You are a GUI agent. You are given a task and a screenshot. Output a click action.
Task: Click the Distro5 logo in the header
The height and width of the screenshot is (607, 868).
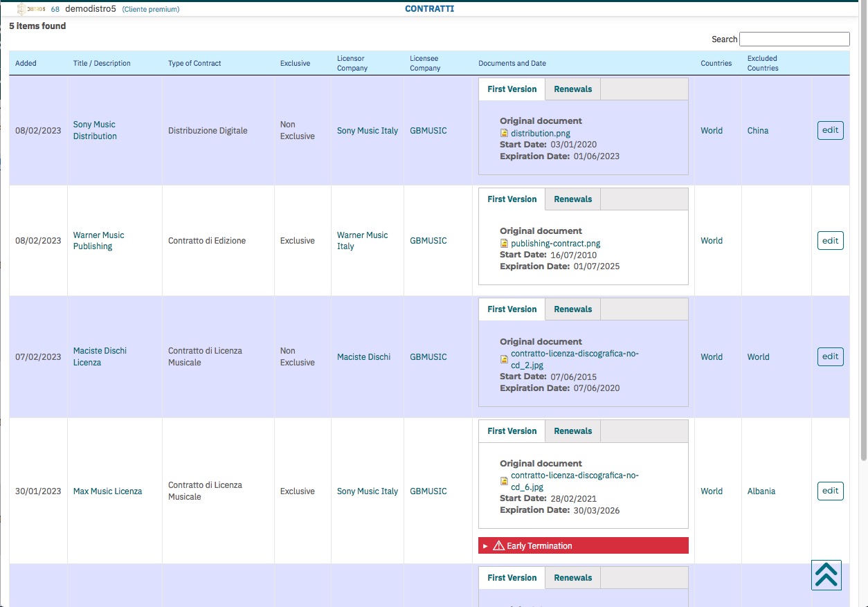pyautogui.click(x=31, y=9)
